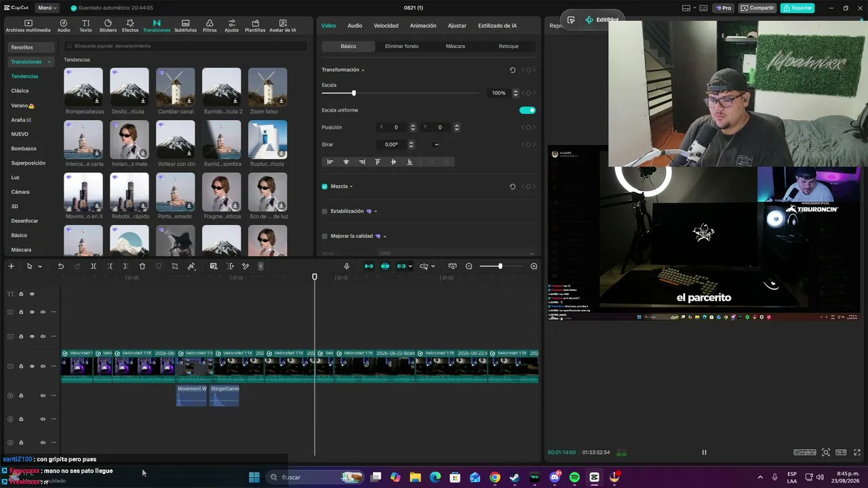Open the Filtros panel
This screenshot has width=868, height=488.
point(210,26)
